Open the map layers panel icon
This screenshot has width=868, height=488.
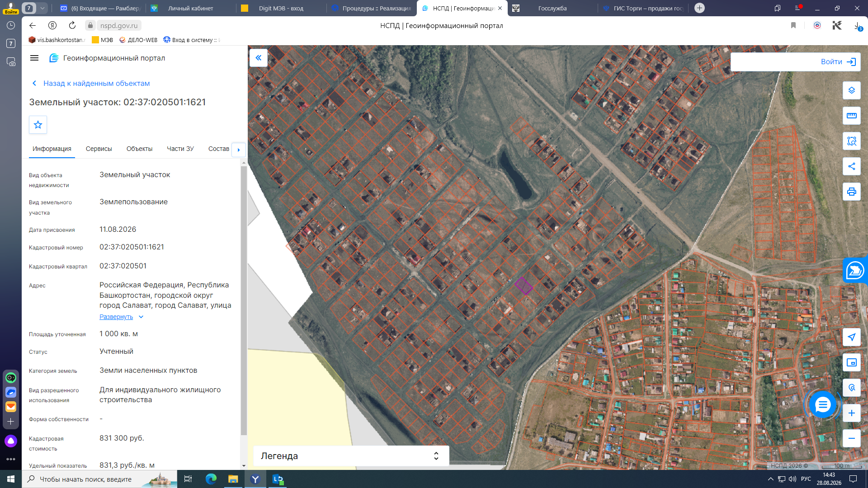click(851, 90)
